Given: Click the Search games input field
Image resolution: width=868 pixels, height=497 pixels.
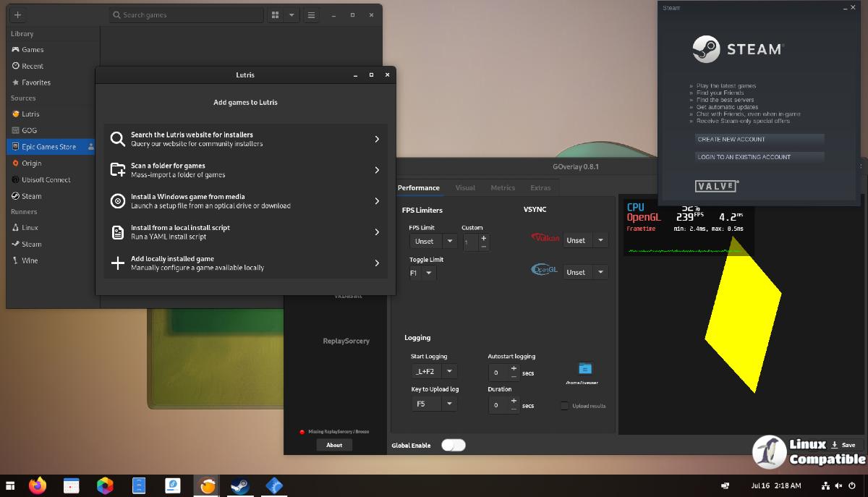Looking at the screenshot, I should 185,14.
